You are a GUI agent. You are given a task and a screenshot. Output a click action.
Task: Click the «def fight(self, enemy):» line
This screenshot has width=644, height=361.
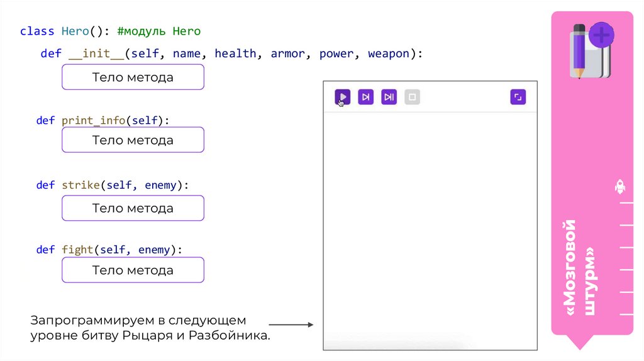[x=109, y=250]
